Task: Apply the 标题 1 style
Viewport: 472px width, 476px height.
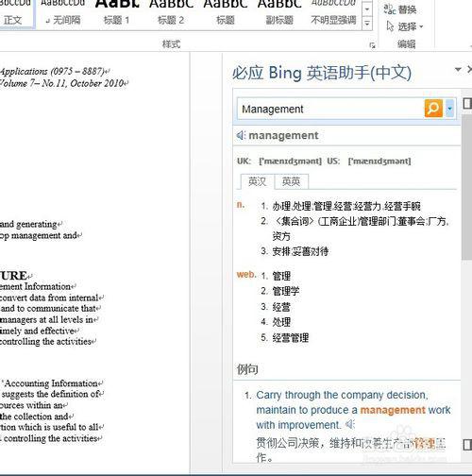Action: click(x=117, y=13)
